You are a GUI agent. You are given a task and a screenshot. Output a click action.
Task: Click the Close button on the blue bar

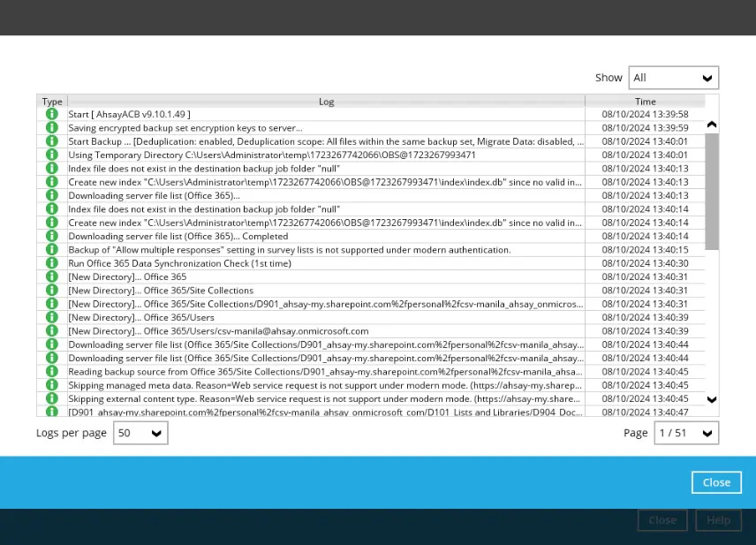716,482
